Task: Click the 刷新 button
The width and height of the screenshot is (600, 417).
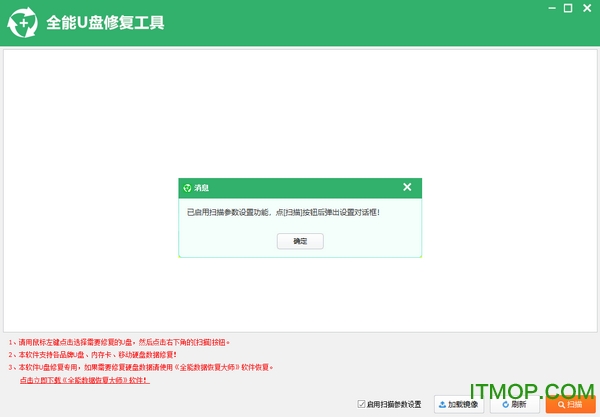Action: point(515,404)
